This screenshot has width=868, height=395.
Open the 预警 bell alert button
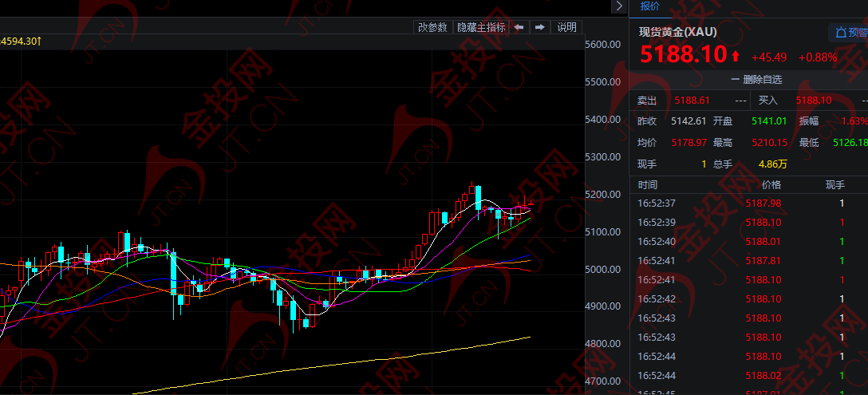click(x=849, y=33)
